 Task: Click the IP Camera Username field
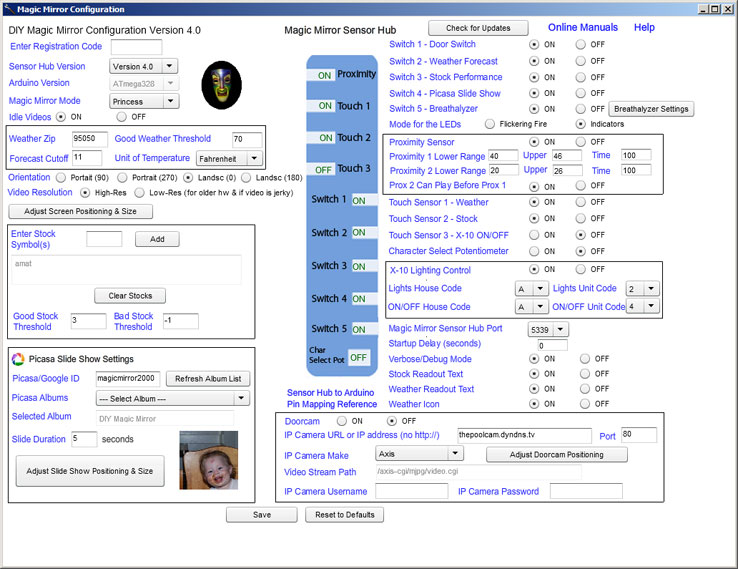pos(412,491)
